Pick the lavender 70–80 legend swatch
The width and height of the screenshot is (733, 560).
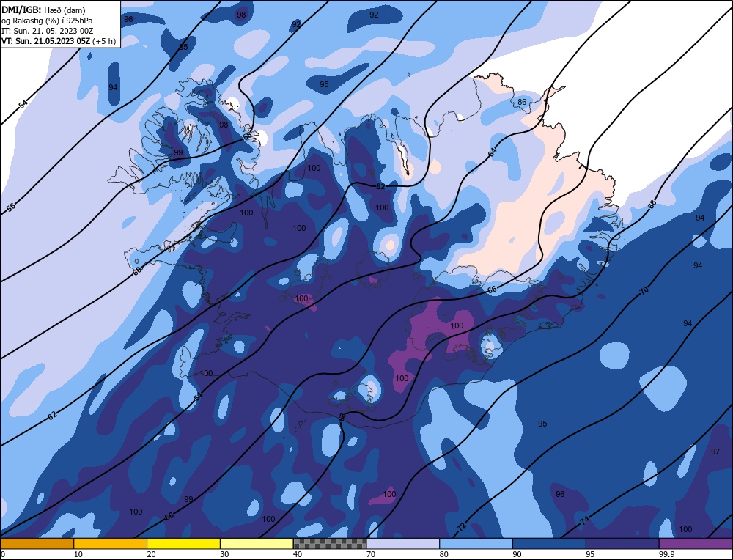click(403, 544)
